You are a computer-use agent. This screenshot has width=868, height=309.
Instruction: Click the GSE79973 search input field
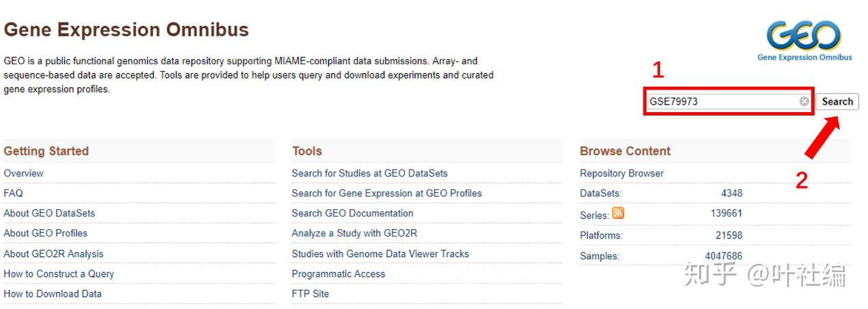coord(722,102)
